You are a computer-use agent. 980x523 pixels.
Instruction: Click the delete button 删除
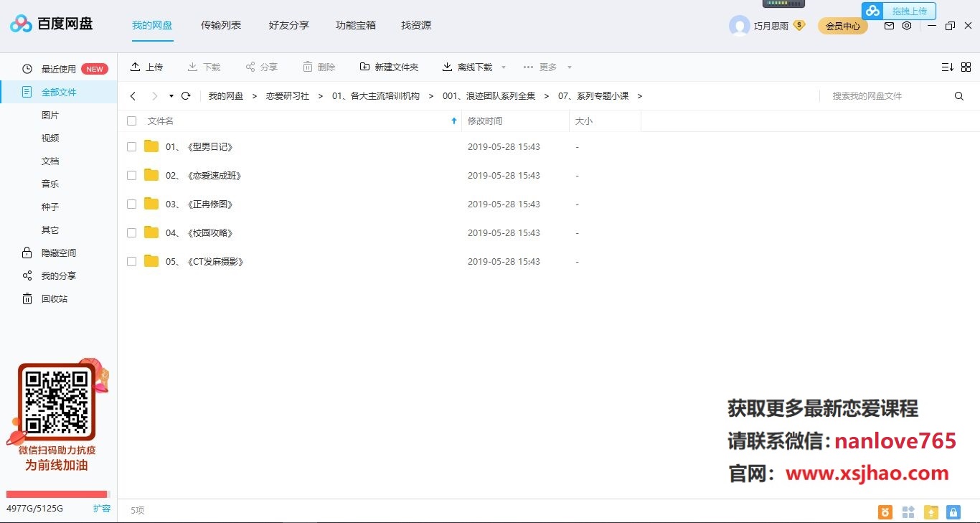319,67
